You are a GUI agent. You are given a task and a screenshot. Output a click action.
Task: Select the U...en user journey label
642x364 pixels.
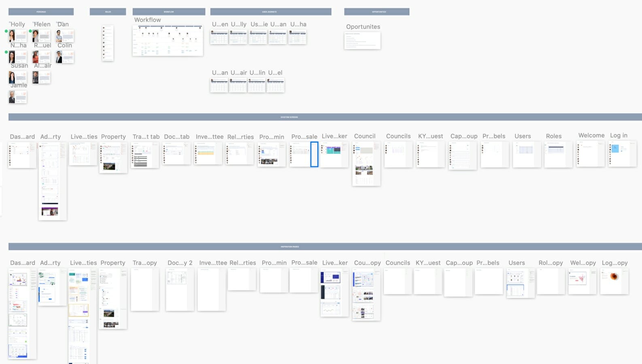pos(220,24)
